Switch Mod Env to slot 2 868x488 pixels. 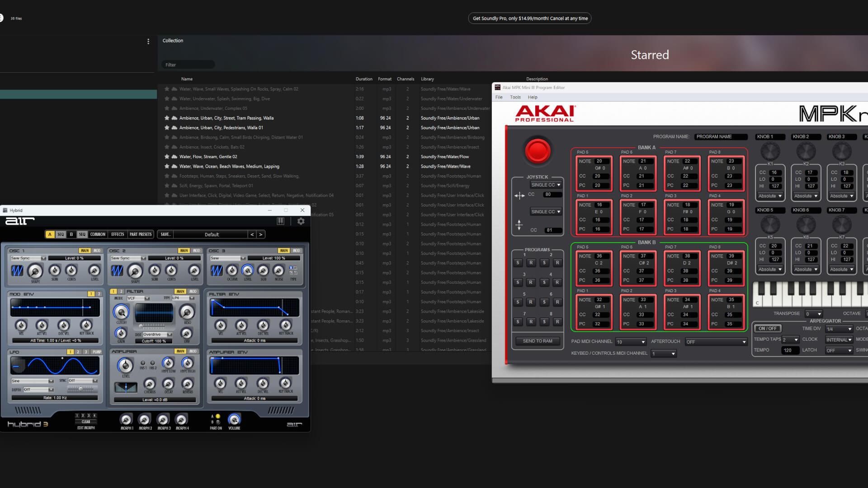[x=99, y=294]
